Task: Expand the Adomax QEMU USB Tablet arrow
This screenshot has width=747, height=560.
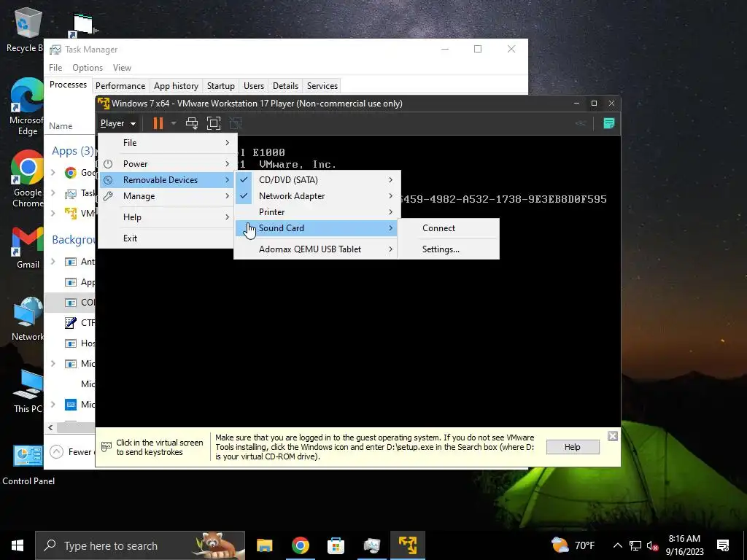Action: [391, 249]
